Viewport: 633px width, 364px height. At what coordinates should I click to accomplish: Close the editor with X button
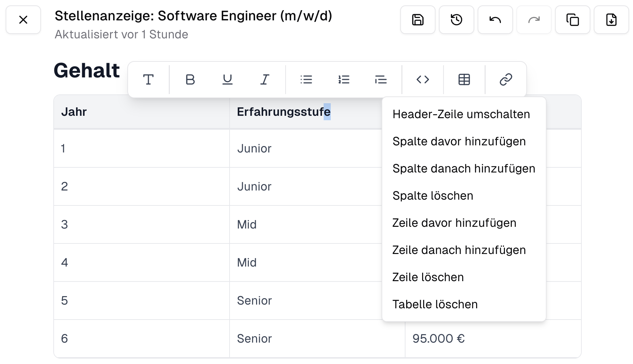pyautogui.click(x=23, y=20)
